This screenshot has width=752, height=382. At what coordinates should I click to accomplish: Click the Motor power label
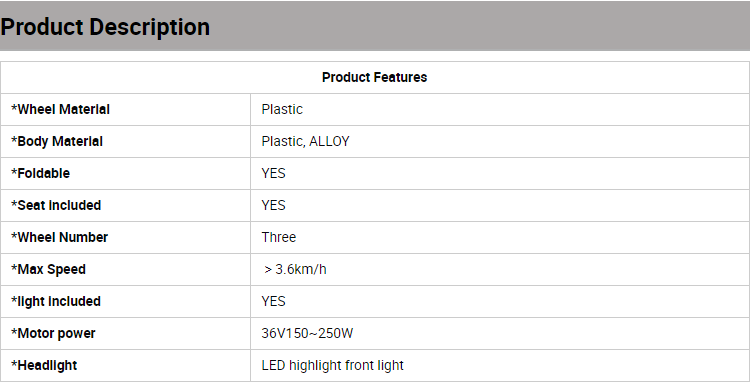pyautogui.click(x=53, y=333)
